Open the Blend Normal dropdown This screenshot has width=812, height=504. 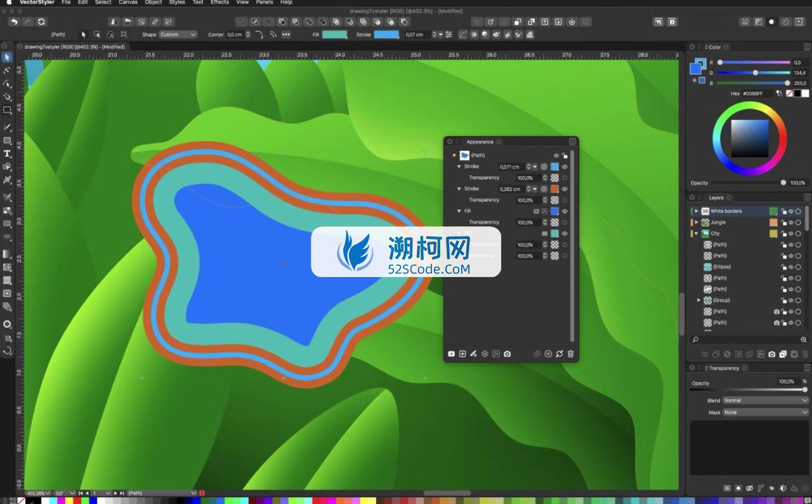pos(766,401)
